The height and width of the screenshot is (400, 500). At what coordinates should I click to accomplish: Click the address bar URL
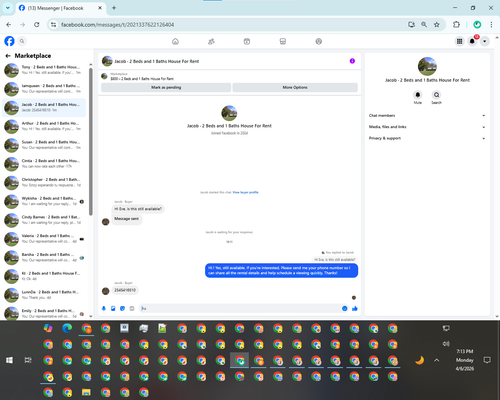(117, 25)
